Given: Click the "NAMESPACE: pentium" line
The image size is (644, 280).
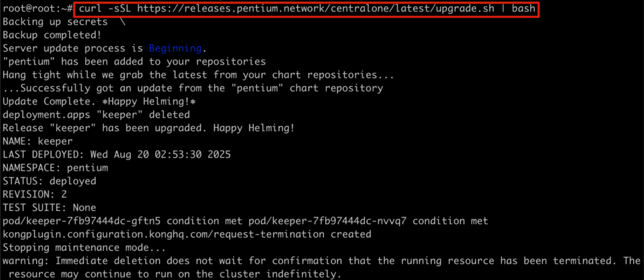Looking at the screenshot, I should [55, 168].
